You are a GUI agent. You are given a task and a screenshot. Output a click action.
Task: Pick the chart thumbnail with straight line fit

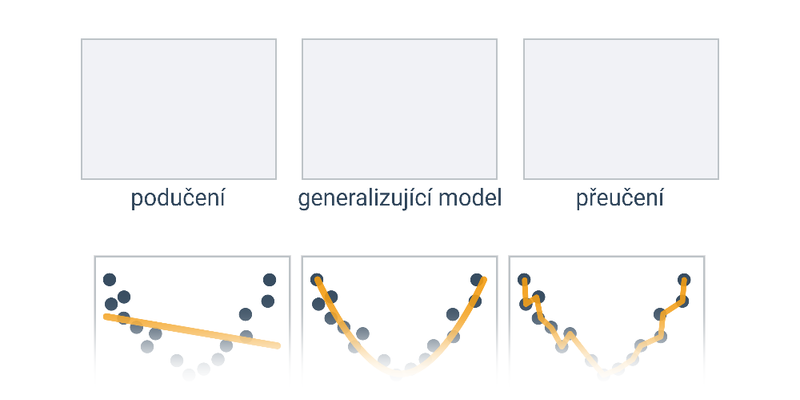[x=192, y=317]
